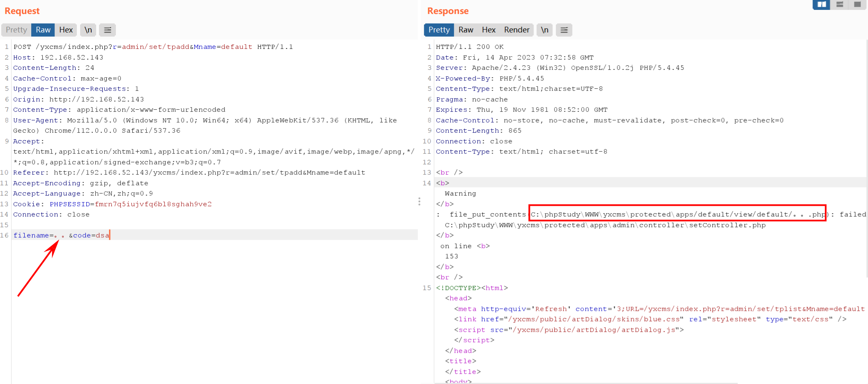Viewport: 868px width, 384px height.
Task: Click the Warning text in response body
Action: coord(460,193)
